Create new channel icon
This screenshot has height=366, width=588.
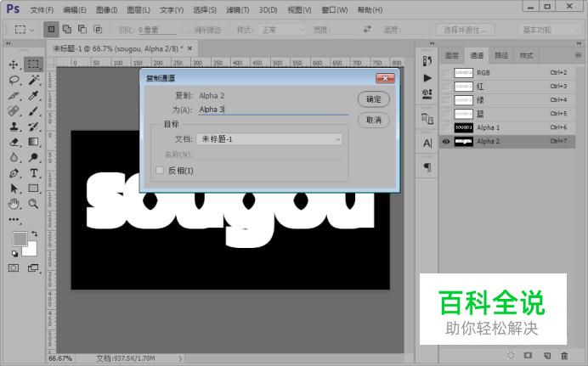point(547,355)
